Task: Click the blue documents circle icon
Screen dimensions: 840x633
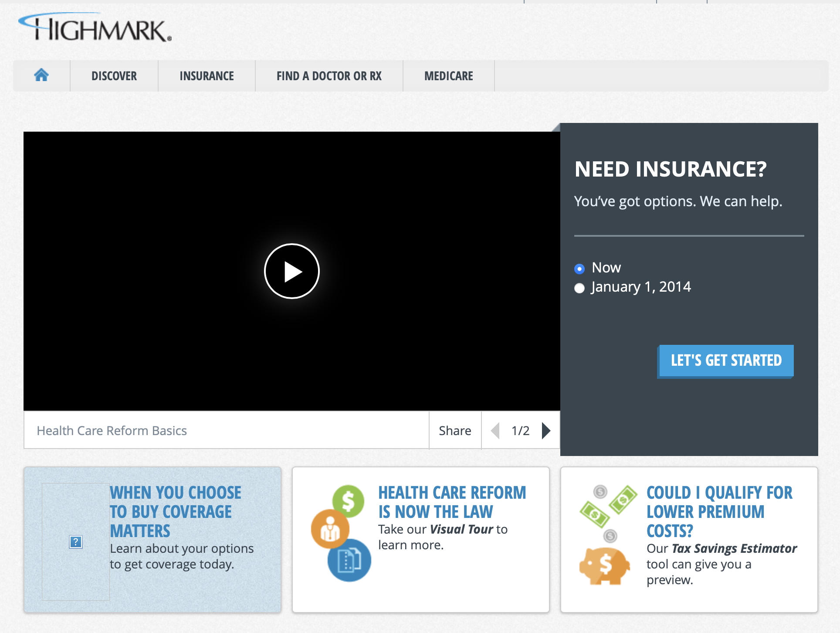Action: click(x=349, y=560)
